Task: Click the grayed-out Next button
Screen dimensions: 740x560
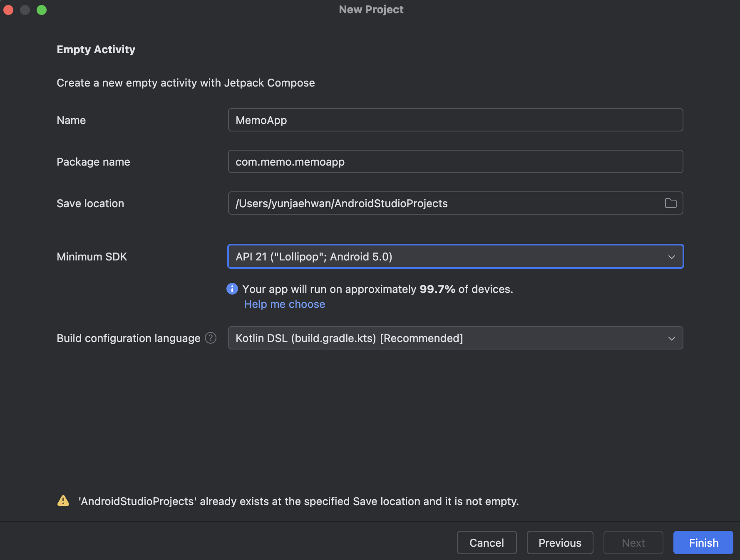Action: (x=633, y=543)
